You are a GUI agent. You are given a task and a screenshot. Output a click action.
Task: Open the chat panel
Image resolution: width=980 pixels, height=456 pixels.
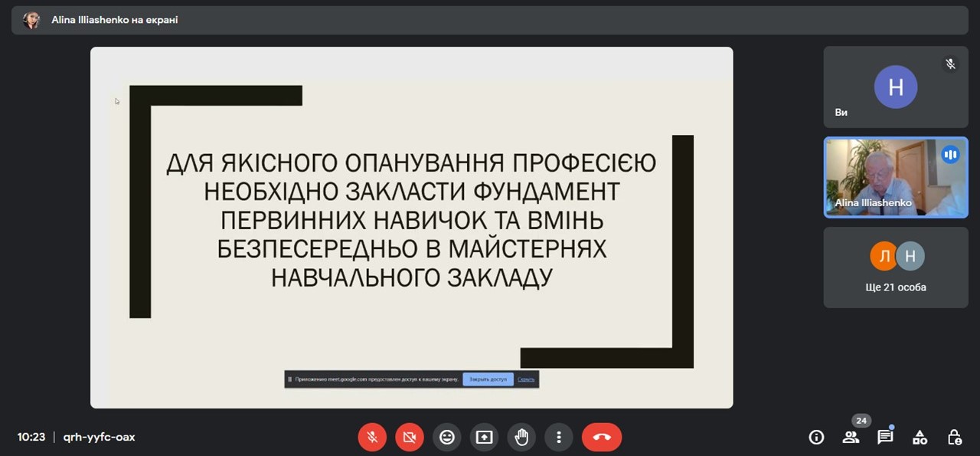(885, 437)
